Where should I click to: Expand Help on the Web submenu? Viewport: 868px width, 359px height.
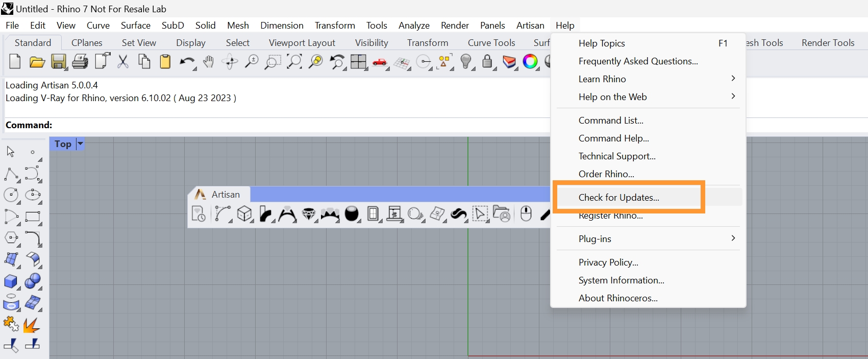[733, 97]
